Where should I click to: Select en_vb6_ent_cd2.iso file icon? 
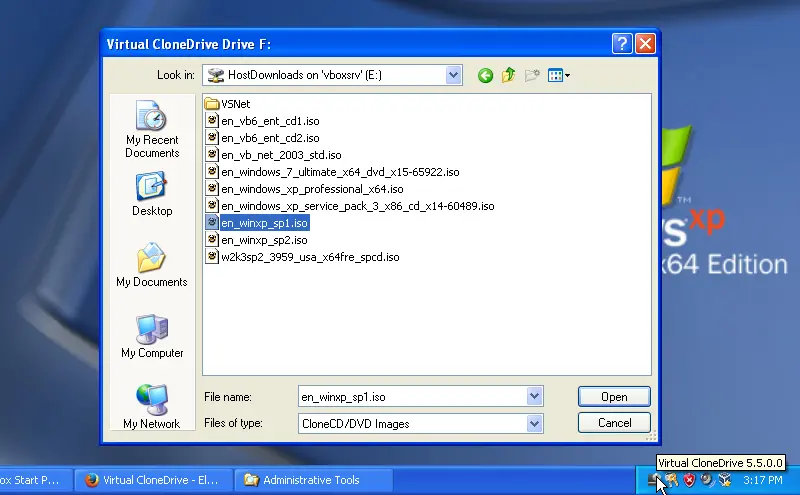point(212,137)
